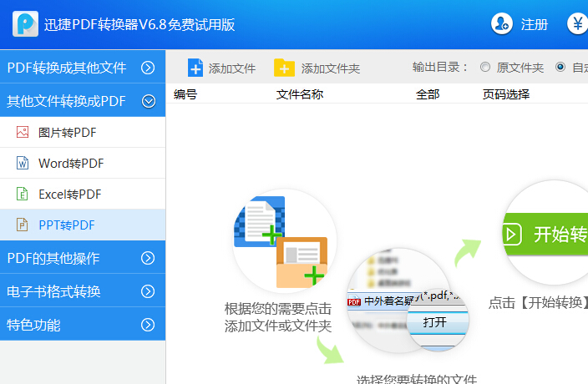The image size is (588, 384).
Task: Click the 页码选择 column header
Action: coord(506,94)
